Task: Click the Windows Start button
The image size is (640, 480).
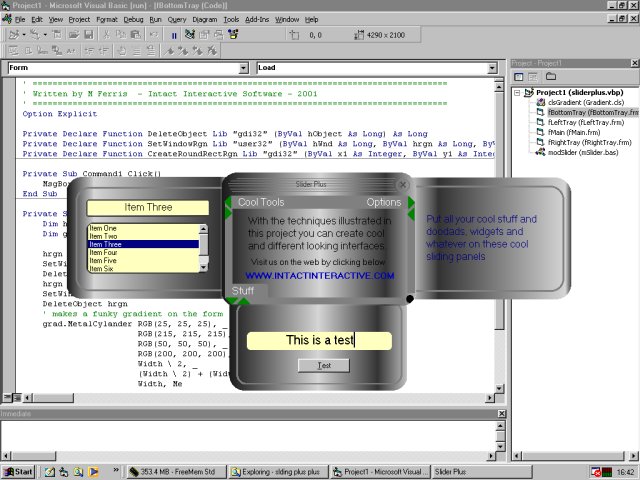Action: pos(20,471)
